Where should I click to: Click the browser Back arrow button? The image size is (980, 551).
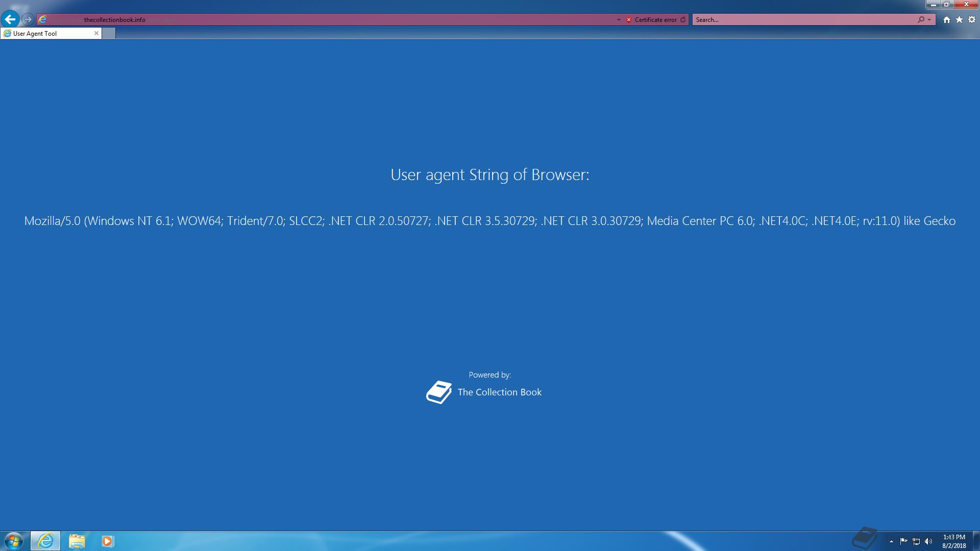click(x=10, y=19)
